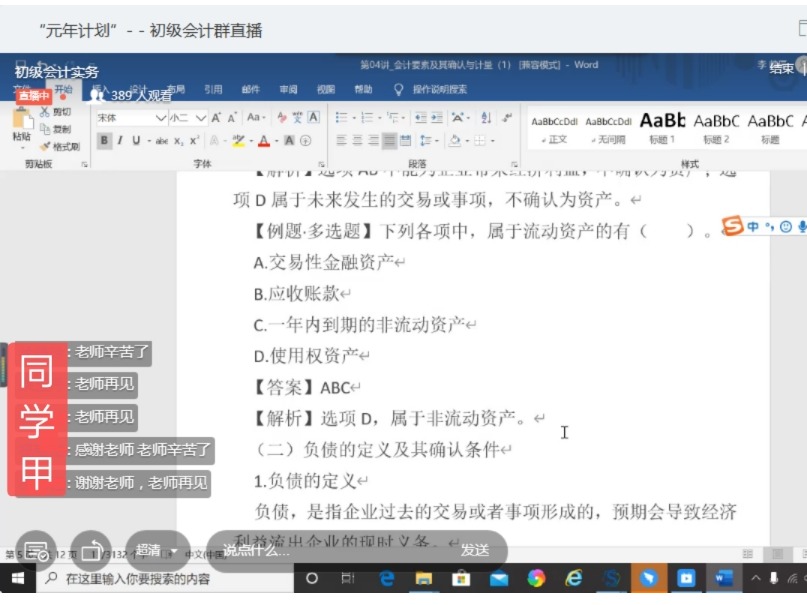Open the font name dropdown 宋体
The image size is (807, 605).
(131, 117)
